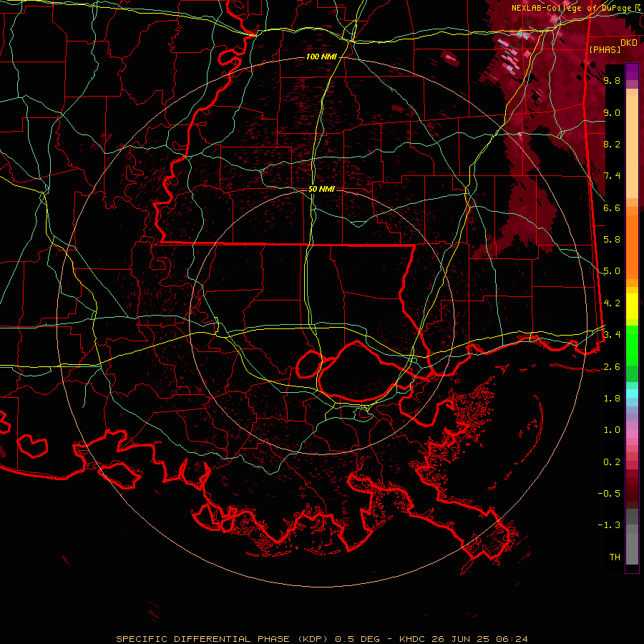The width and height of the screenshot is (644, 644).
Task: Click the 1.0 color scale value
Action: tap(612, 430)
